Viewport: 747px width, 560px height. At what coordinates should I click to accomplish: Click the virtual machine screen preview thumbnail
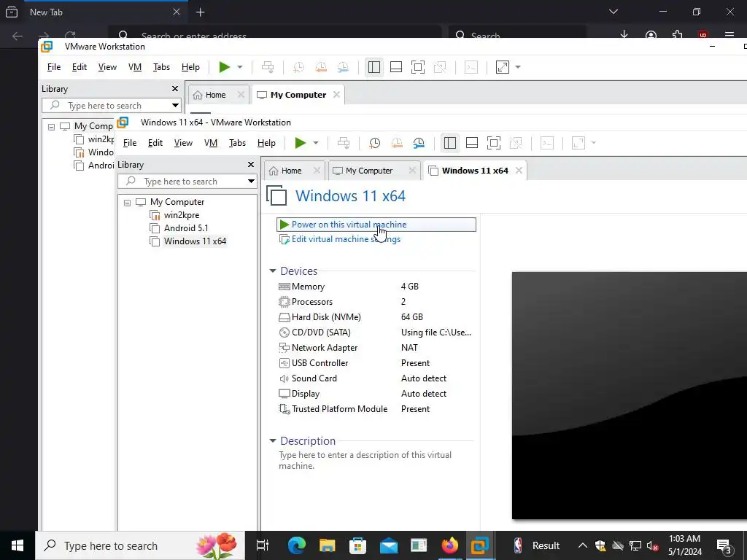[630, 395]
